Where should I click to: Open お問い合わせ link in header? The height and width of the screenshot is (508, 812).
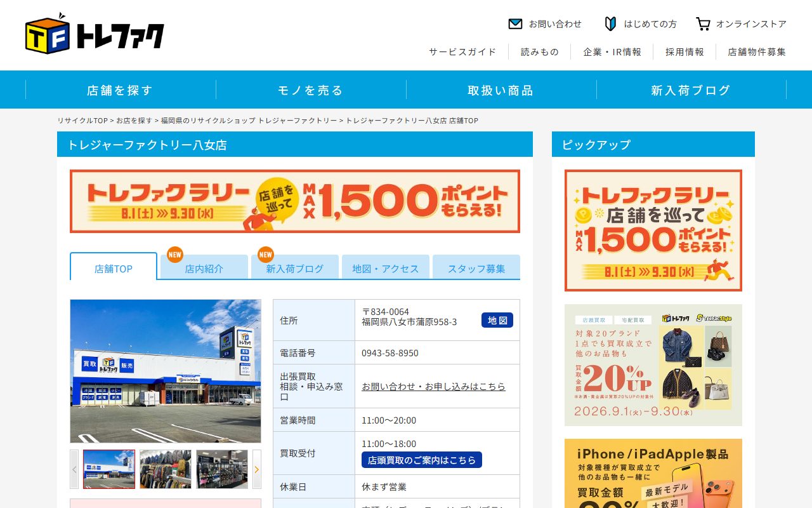(555, 24)
